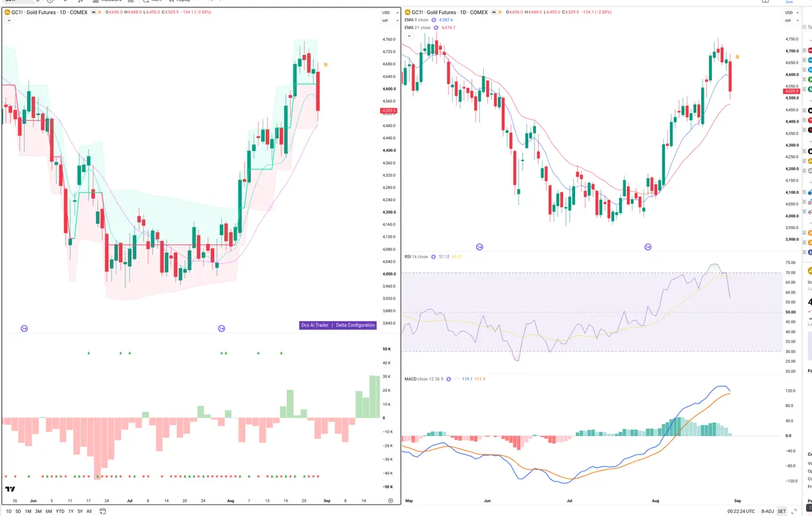This screenshot has width=812, height=516.
Task: Click the EMA 21 value 4,474.7
Action: click(448, 28)
